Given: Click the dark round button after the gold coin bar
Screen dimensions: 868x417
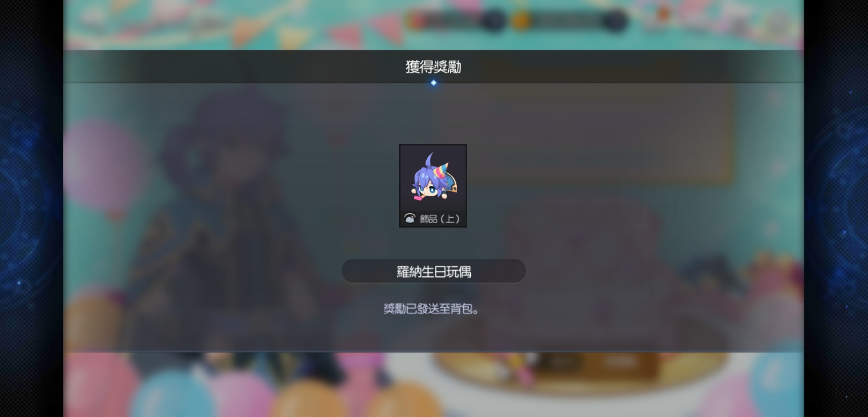Looking at the screenshot, I should pyautogui.click(x=614, y=20).
